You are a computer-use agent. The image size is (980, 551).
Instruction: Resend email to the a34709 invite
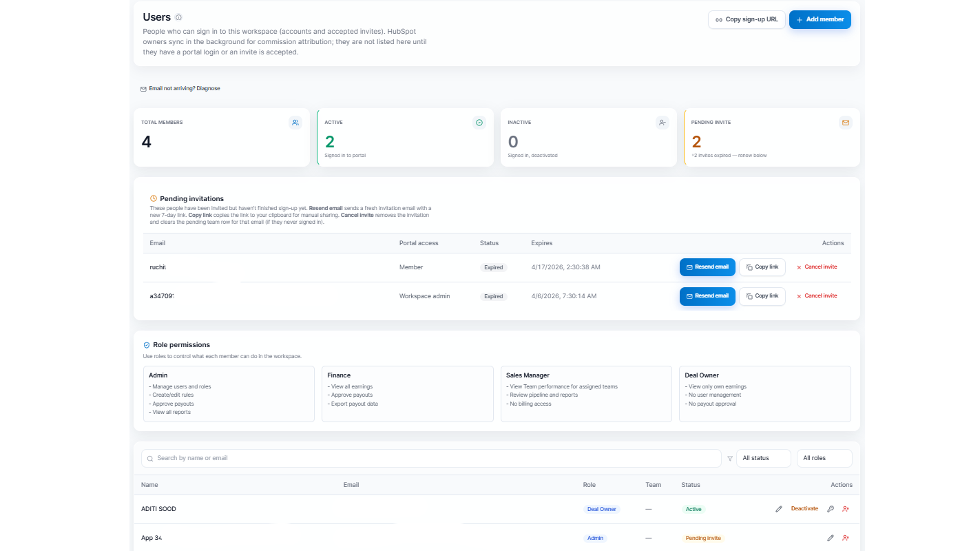click(x=707, y=296)
